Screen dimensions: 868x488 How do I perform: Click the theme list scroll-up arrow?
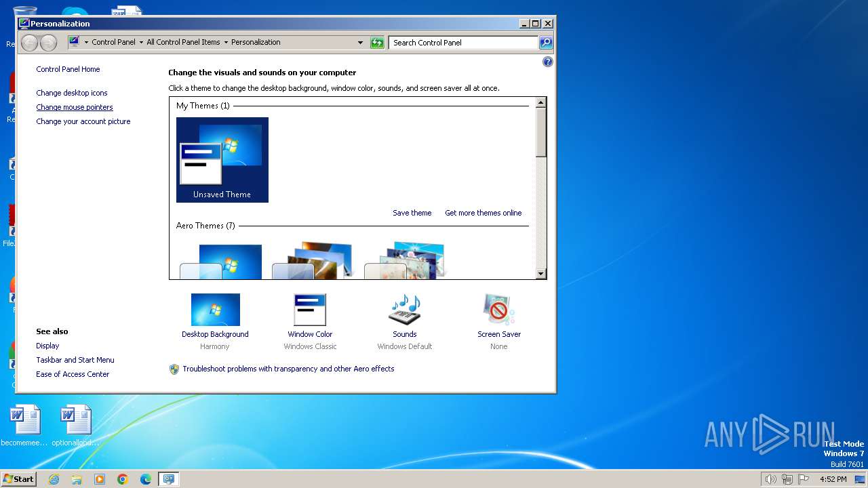(541, 102)
